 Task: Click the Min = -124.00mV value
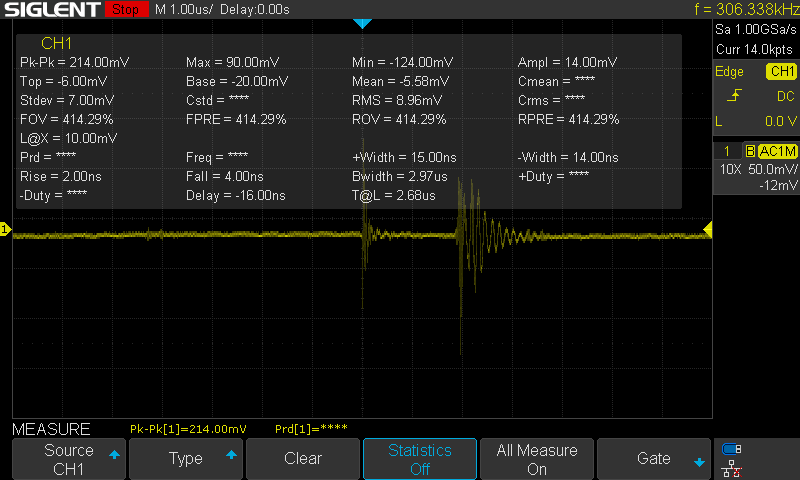pos(402,62)
